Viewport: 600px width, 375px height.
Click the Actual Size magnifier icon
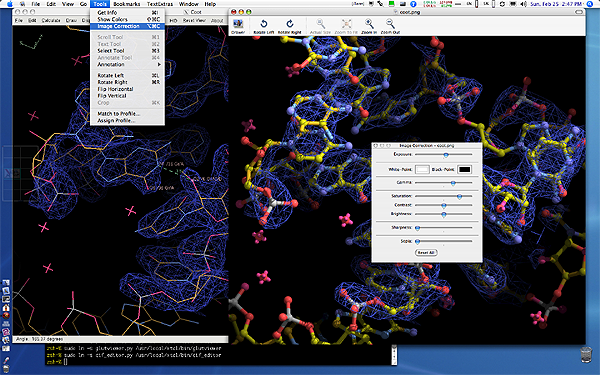point(320,24)
